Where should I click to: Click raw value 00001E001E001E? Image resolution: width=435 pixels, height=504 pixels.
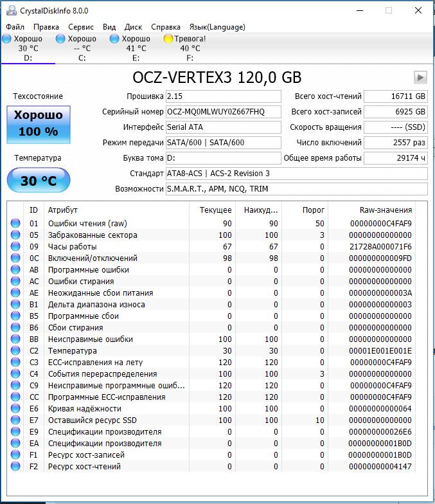pos(380,351)
